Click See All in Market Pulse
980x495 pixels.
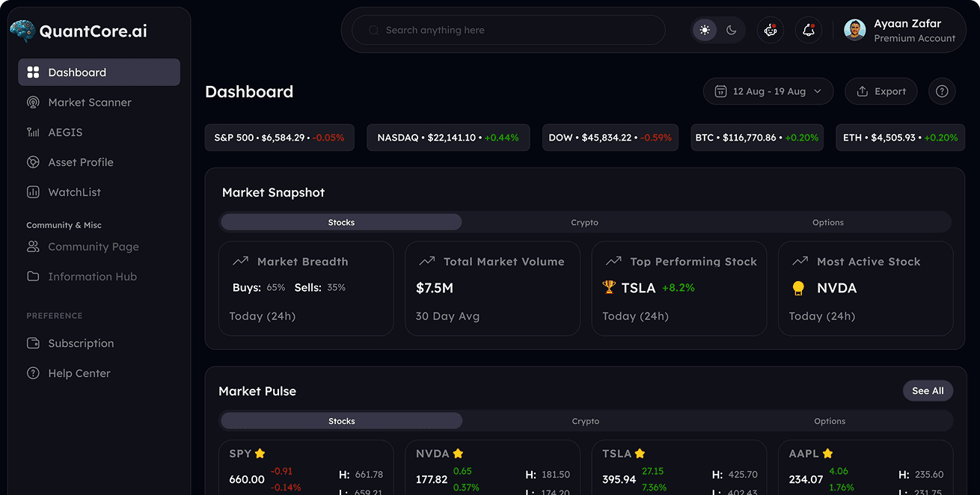pos(928,390)
